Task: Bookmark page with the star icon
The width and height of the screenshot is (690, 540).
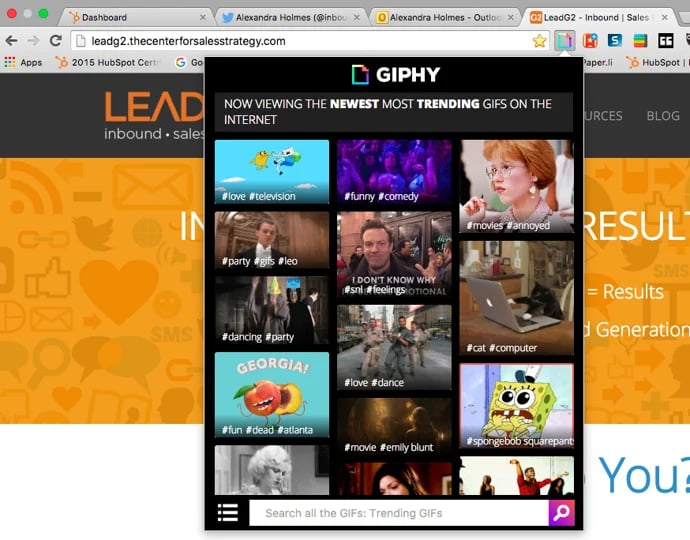Action: [540, 41]
